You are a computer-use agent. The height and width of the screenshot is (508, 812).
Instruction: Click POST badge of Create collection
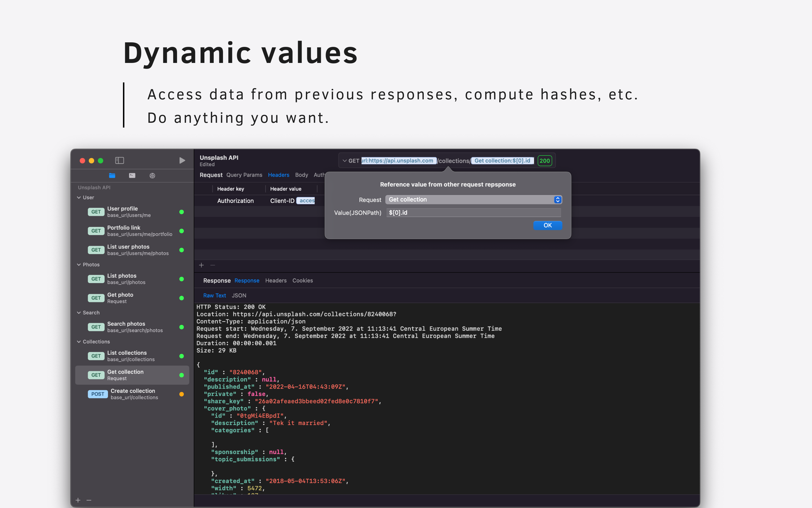tap(98, 394)
